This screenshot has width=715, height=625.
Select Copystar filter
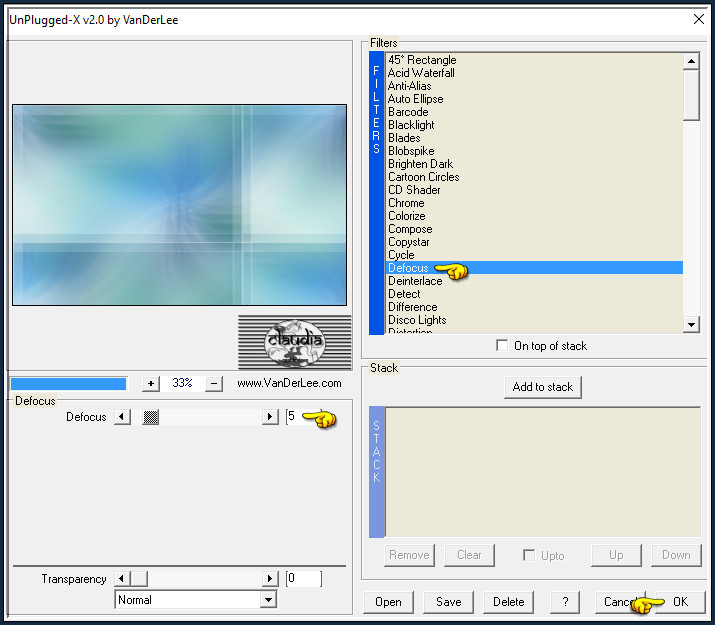[x=534, y=242]
